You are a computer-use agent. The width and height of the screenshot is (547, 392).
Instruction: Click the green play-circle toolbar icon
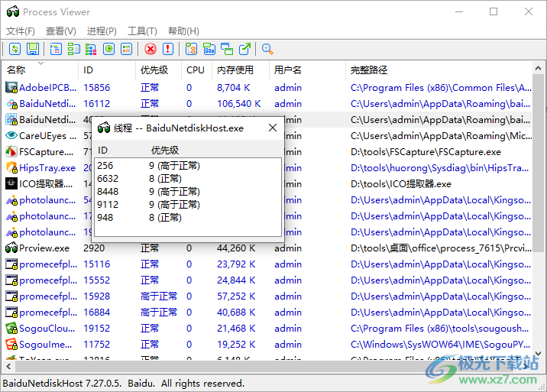(108, 49)
